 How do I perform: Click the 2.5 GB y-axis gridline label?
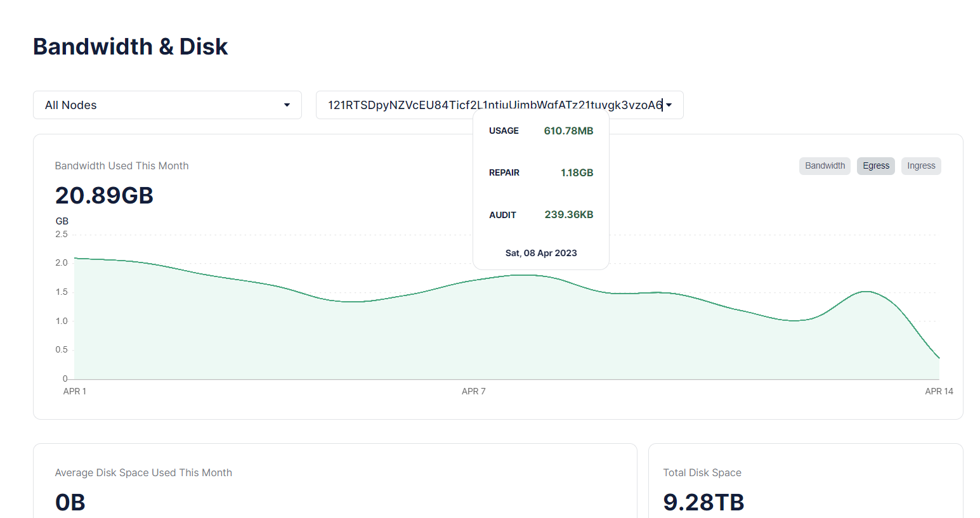click(x=62, y=235)
